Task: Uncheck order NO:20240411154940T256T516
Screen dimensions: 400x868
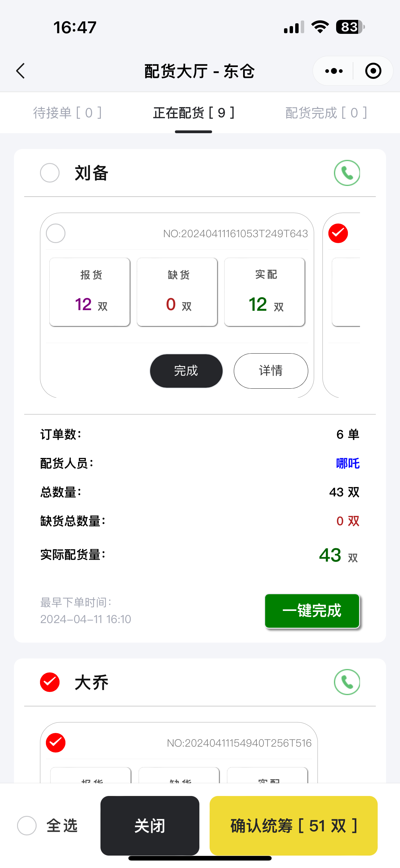Action: point(56,742)
